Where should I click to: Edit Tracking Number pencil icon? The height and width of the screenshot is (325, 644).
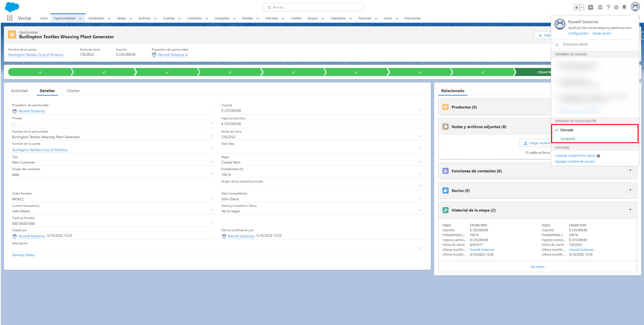[x=211, y=222]
